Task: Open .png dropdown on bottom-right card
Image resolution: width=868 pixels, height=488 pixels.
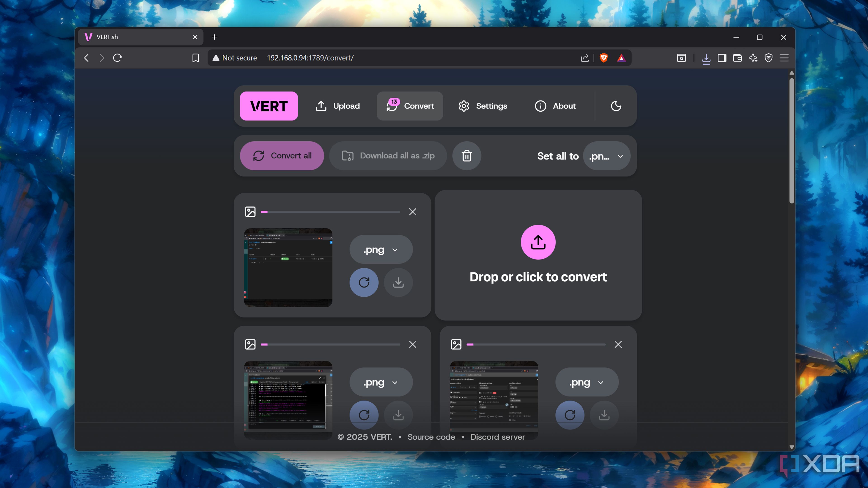Action: point(587,382)
